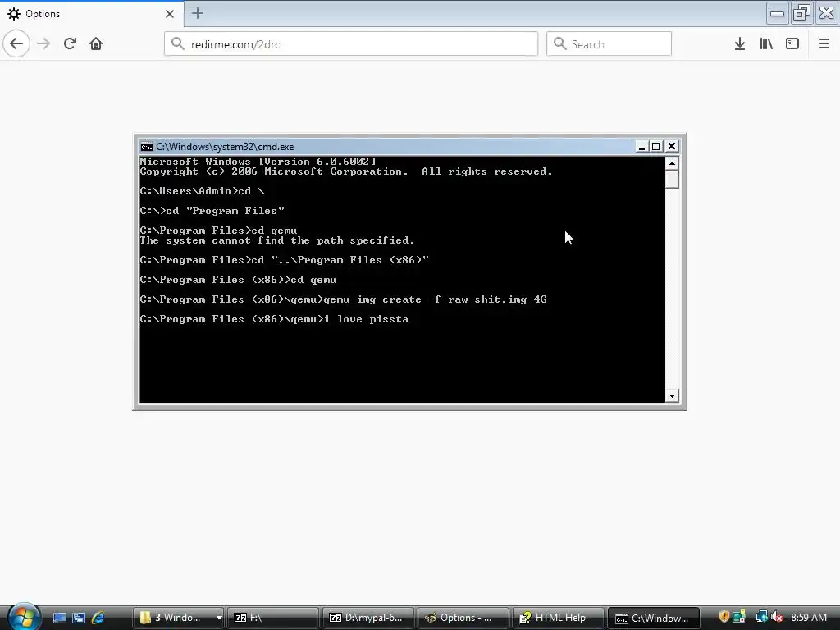Screen dimensions: 840x630
Task: Click the security shield tray icon
Action: pos(724,617)
